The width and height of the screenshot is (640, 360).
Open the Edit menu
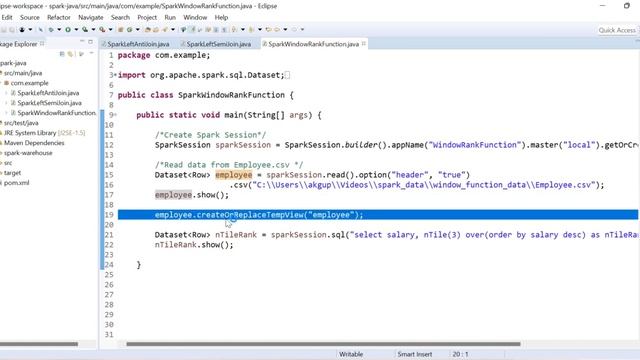click(7, 18)
